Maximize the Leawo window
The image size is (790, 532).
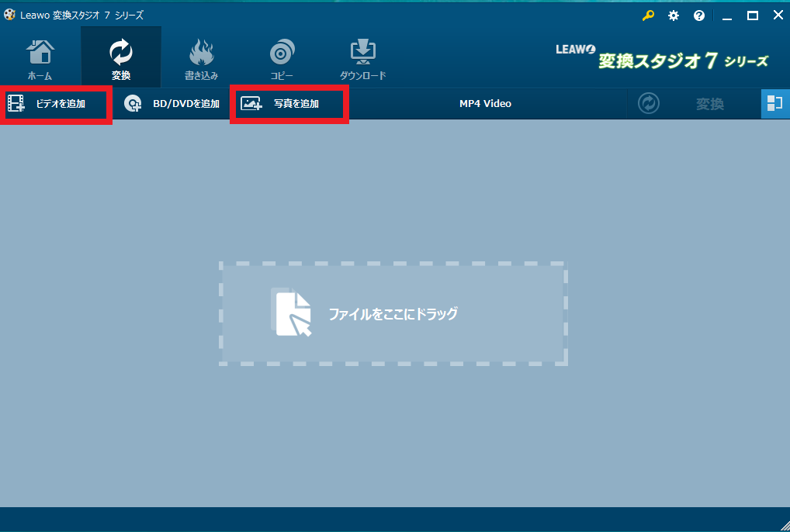tap(752, 16)
